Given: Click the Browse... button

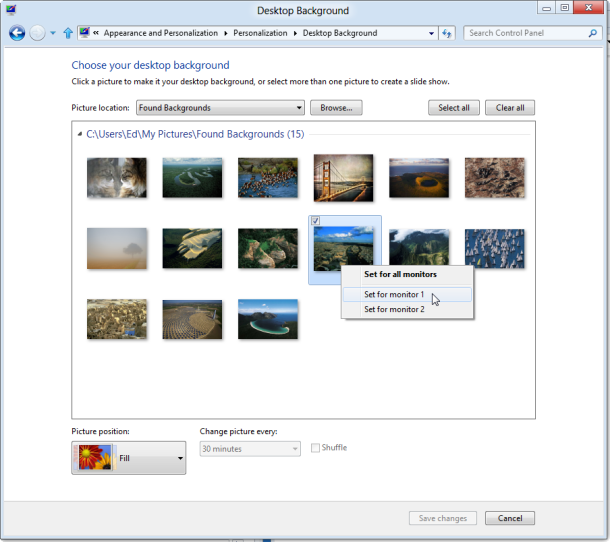Looking at the screenshot, I should pyautogui.click(x=336, y=108).
